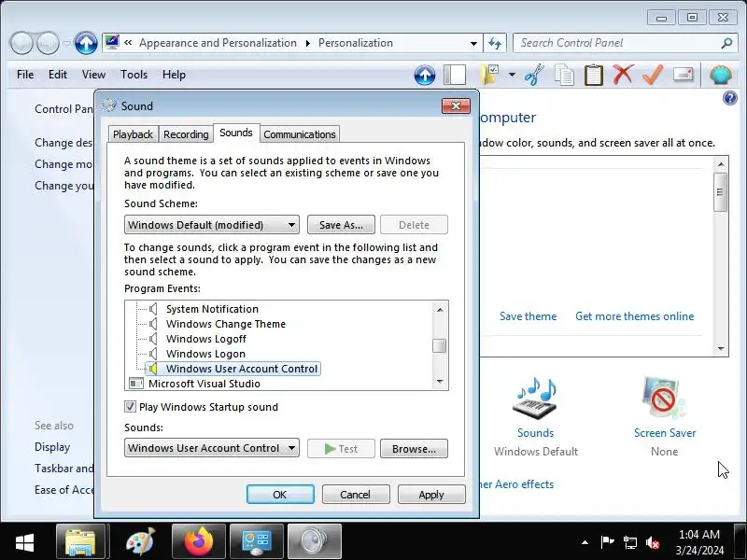747x560 pixels.
Task: Select Windows User Account Control event
Action: click(242, 369)
